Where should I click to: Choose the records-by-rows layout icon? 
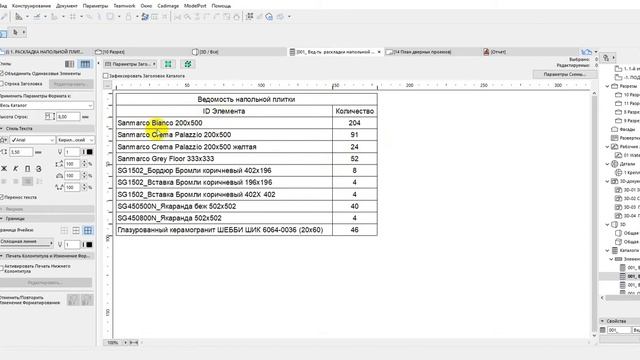[85, 64]
